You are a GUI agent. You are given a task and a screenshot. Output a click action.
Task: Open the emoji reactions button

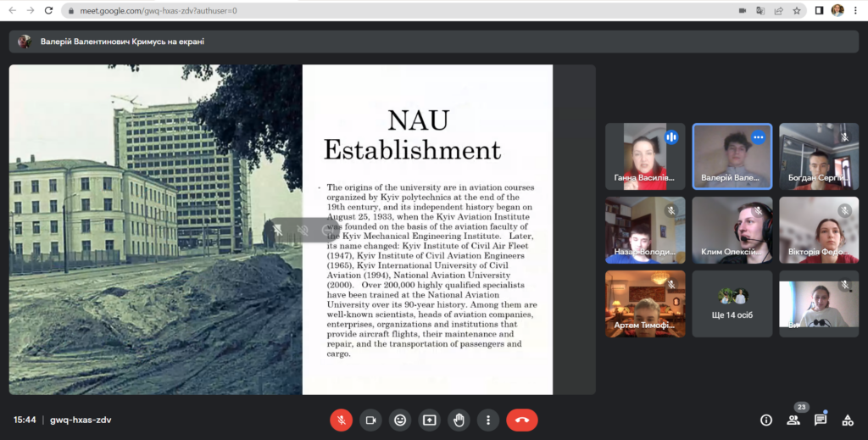point(399,420)
